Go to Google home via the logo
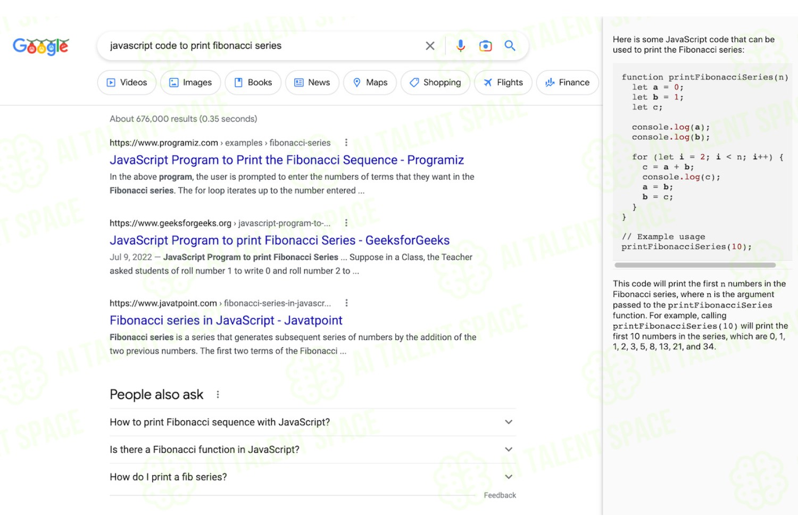 (x=40, y=46)
